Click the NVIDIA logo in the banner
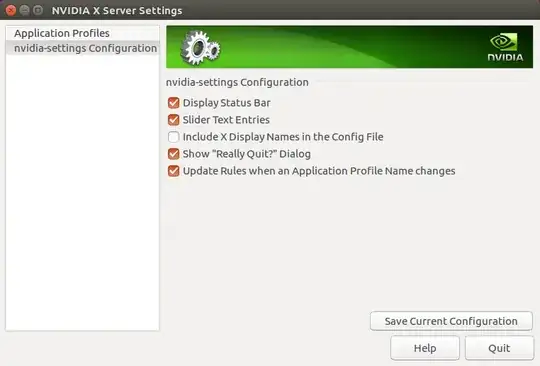 coord(505,47)
